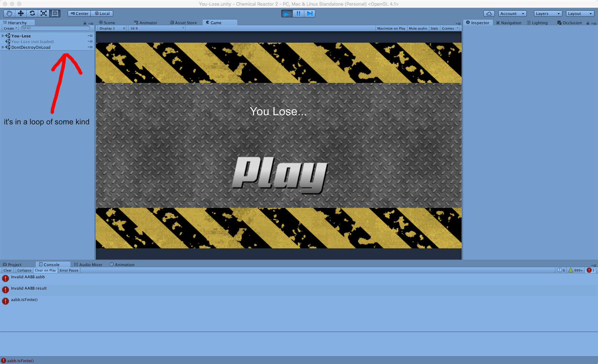Image resolution: width=598 pixels, height=364 pixels.
Task: Open the Inspector panel options menu
Action: point(594,23)
